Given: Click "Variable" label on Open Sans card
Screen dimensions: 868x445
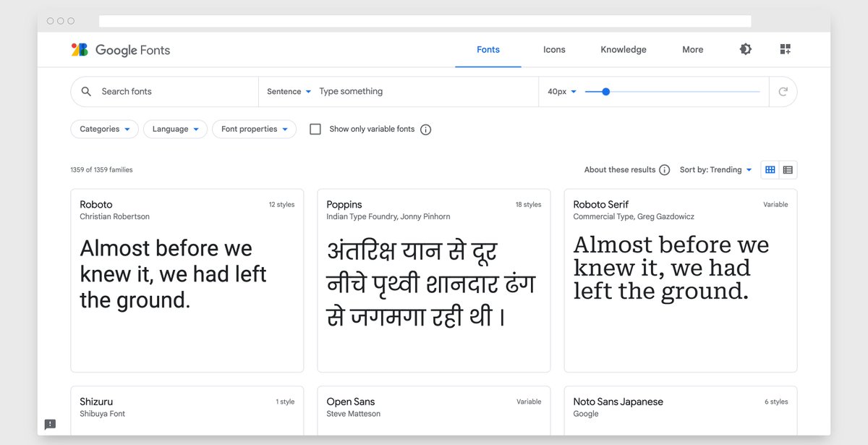Looking at the screenshot, I should pos(529,402).
